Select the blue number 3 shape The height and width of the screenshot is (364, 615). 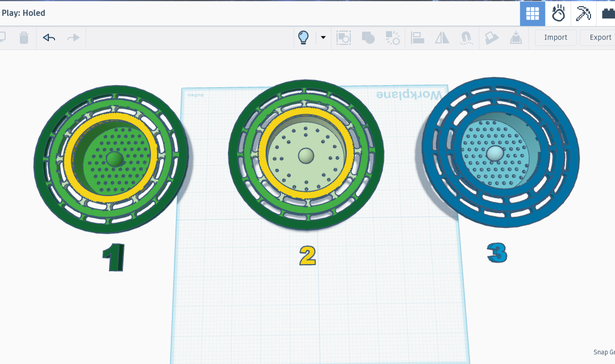[x=497, y=252]
